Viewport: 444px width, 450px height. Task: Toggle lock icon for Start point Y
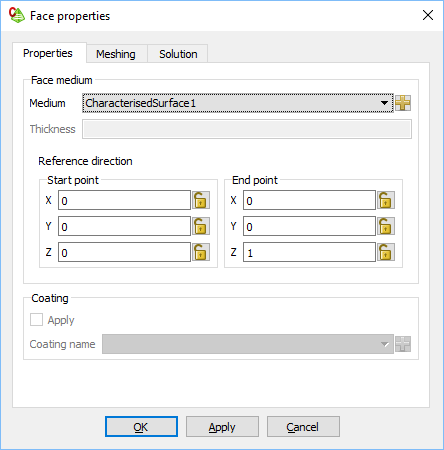(x=201, y=226)
